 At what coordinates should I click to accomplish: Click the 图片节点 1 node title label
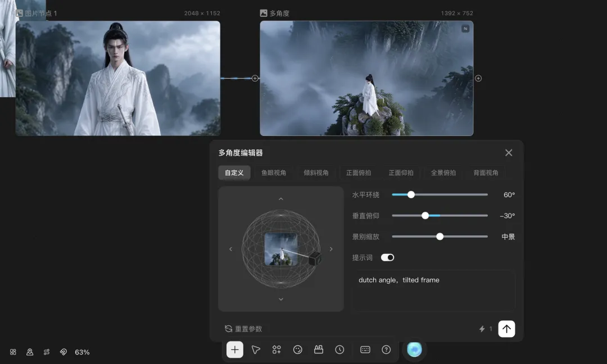(x=41, y=13)
